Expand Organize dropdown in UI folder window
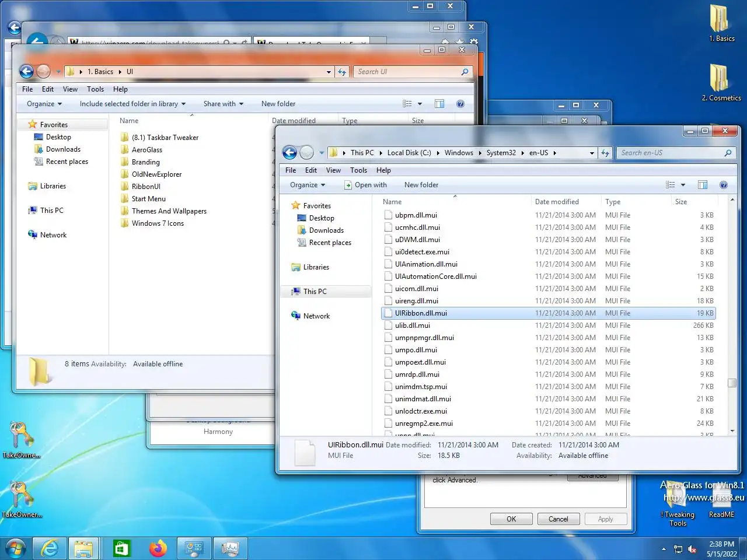The width and height of the screenshot is (747, 560). pos(44,104)
